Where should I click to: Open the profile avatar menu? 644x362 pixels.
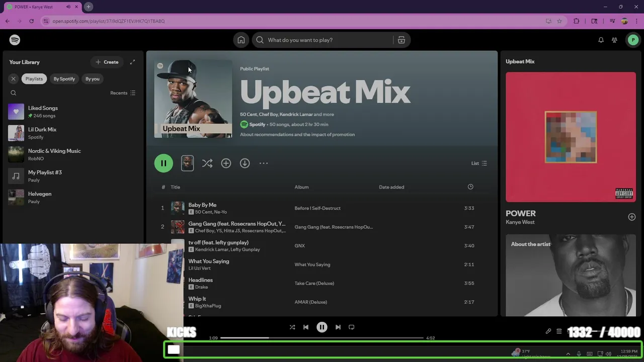pos(633,40)
